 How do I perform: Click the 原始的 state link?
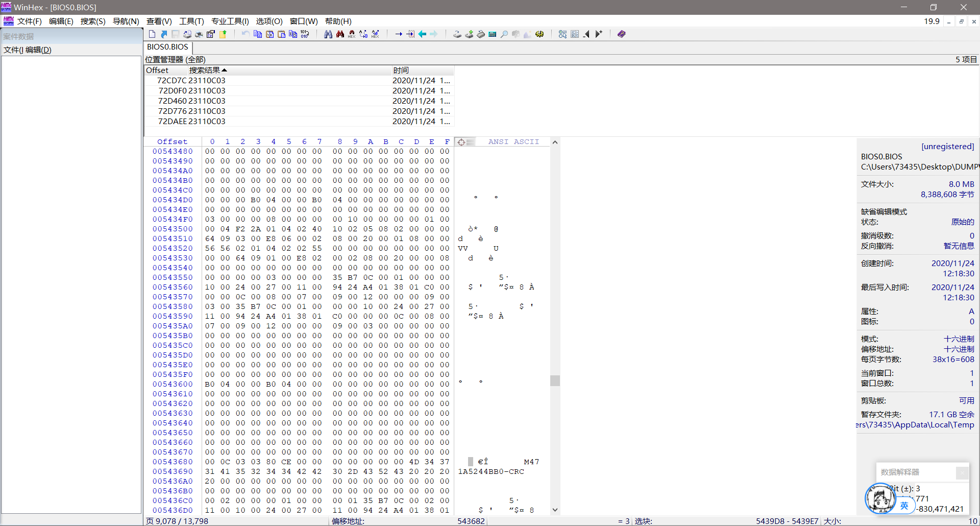[963, 222]
